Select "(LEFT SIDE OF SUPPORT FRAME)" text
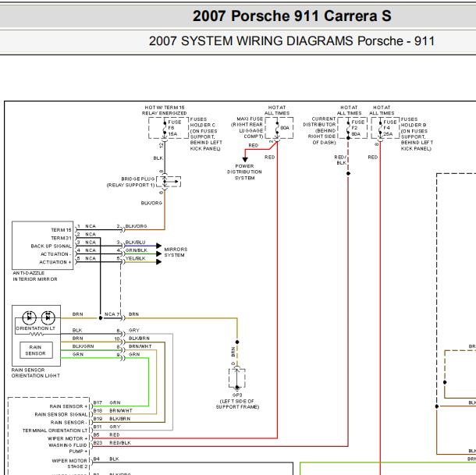Image resolution: width=476 pixels, height=475 pixels. click(x=237, y=404)
